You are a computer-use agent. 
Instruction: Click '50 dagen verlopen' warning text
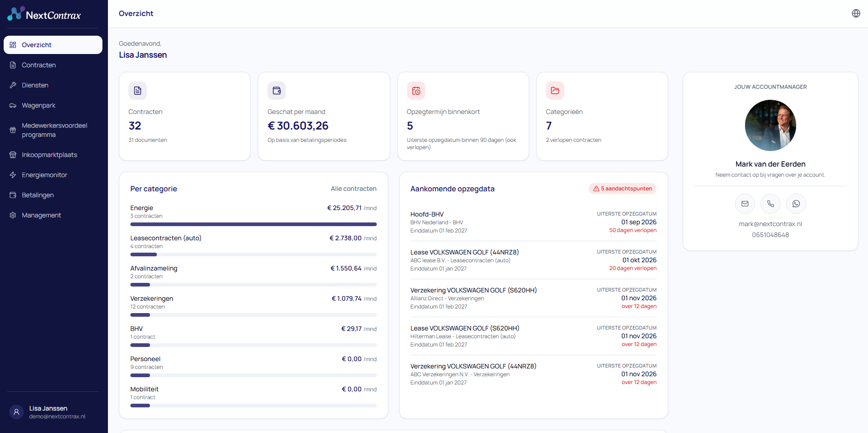632,230
